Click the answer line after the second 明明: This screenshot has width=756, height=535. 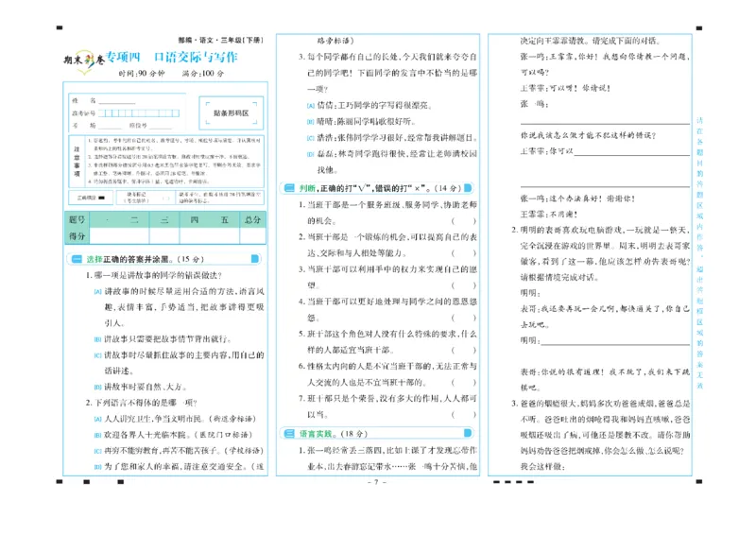point(616,343)
